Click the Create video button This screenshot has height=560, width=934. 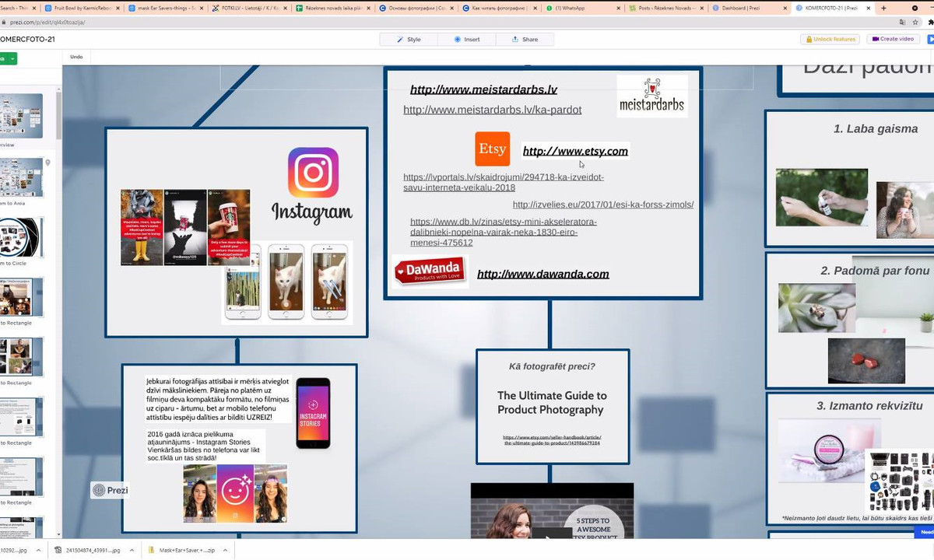point(893,39)
